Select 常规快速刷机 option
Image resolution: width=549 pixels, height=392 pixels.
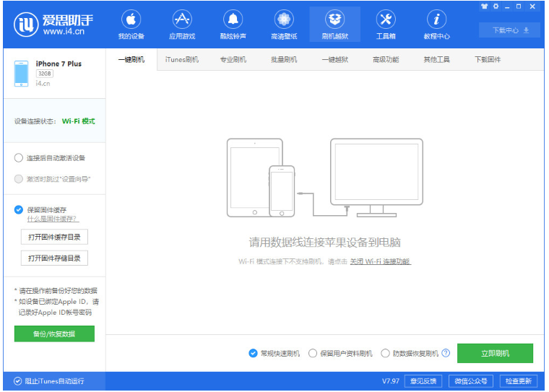(253, 353)
